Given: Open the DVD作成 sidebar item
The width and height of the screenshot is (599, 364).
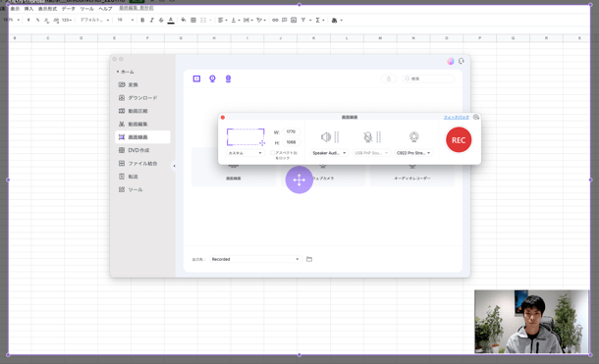Looking at the screenshot, I should pos(142,150).
